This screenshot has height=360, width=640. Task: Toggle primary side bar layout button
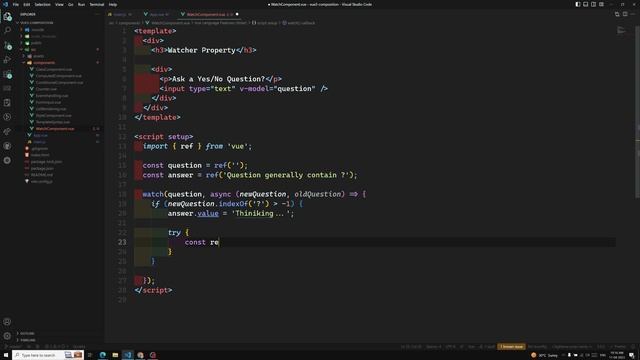click(x=578, y=4)
